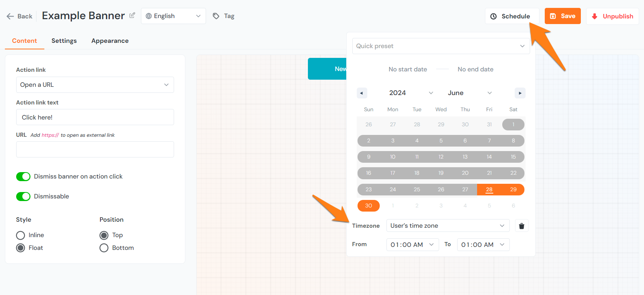The height and width of the screenshot is (295, 644).
Task: Save the banner
Action: 562,16
